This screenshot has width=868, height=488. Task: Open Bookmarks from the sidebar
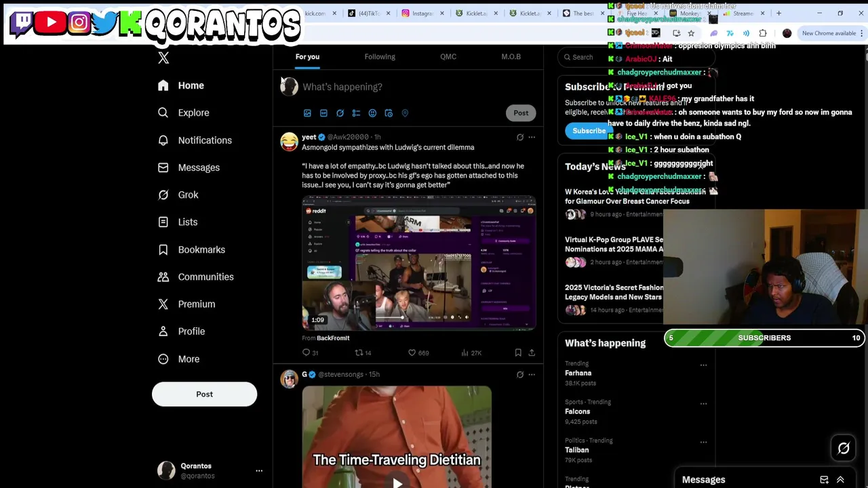click(192, 249)
